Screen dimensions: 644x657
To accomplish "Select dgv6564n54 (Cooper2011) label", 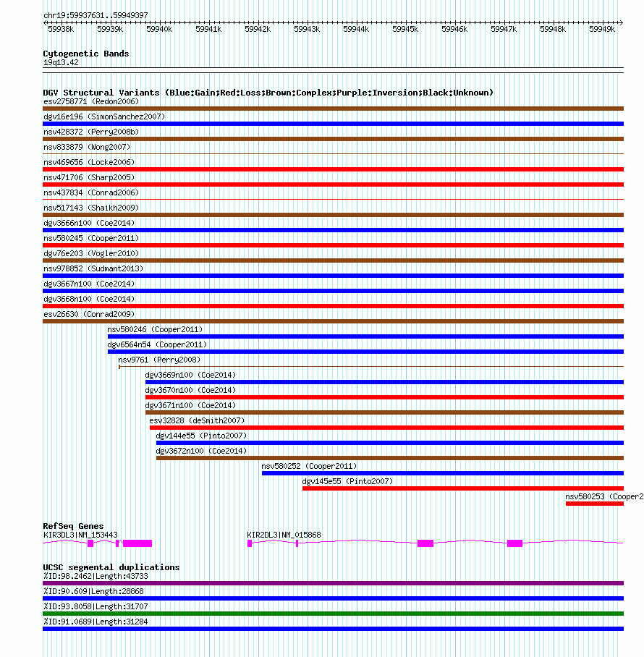I will pos(157,344).
